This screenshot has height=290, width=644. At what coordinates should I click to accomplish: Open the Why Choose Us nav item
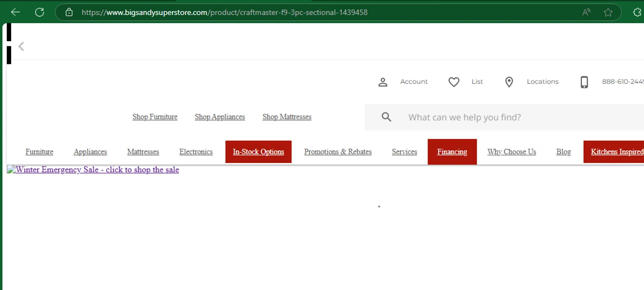(512, 152)
